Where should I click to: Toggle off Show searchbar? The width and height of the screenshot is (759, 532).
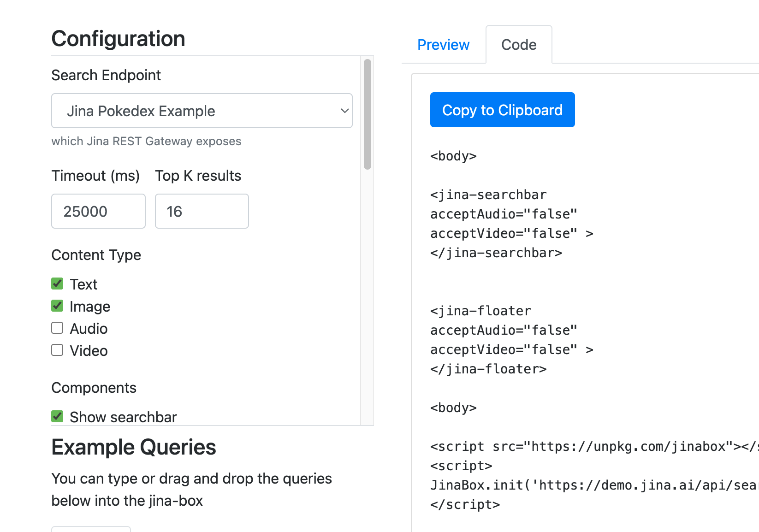[x=57, y=416]
